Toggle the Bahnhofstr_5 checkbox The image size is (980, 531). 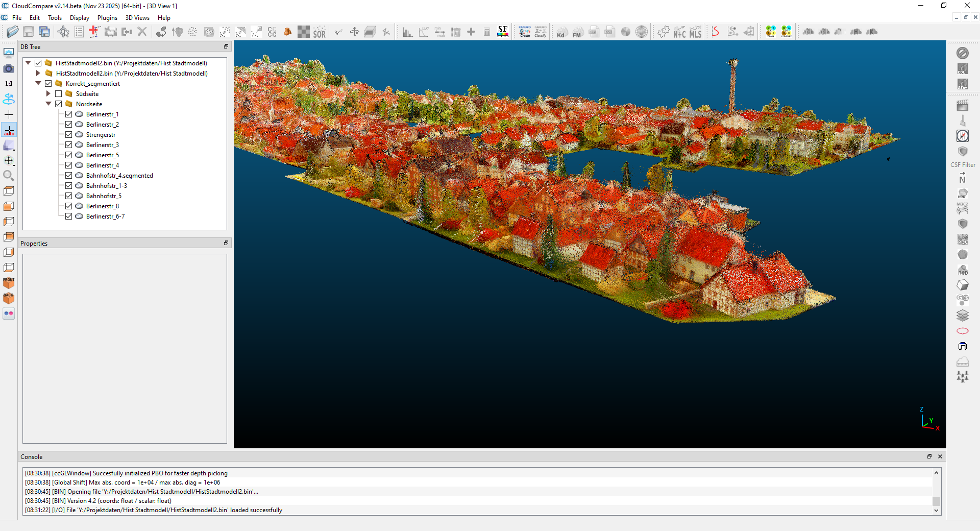click(69, 196)
